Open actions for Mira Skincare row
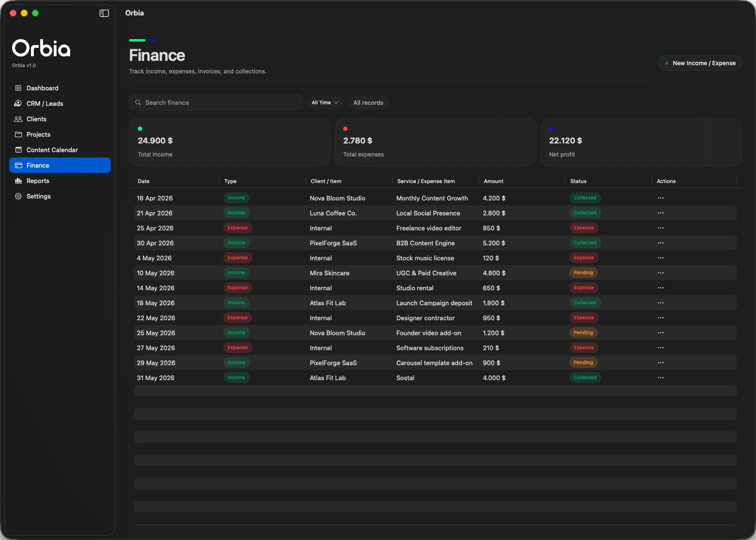This screenshot has width=756, height=540. coord(661,273)
